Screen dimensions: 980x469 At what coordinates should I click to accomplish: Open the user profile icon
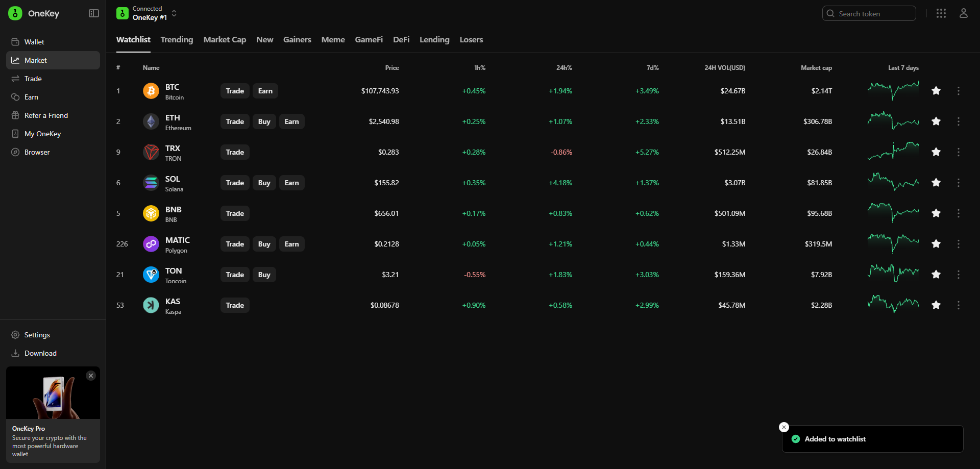[x=964, y=13]
